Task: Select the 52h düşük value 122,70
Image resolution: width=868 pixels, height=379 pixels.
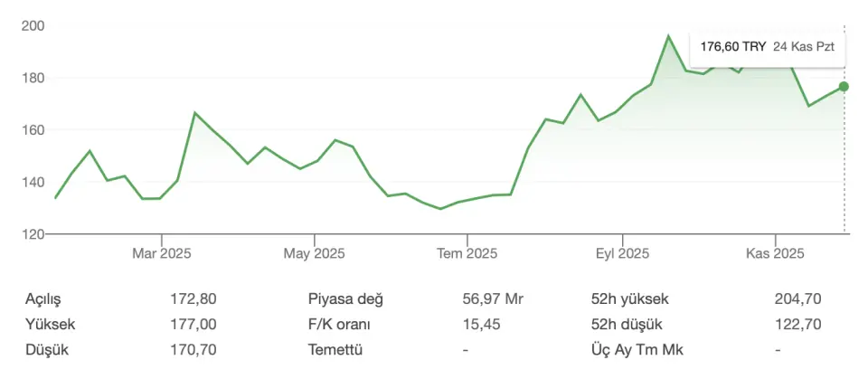Action: [797, 324]
